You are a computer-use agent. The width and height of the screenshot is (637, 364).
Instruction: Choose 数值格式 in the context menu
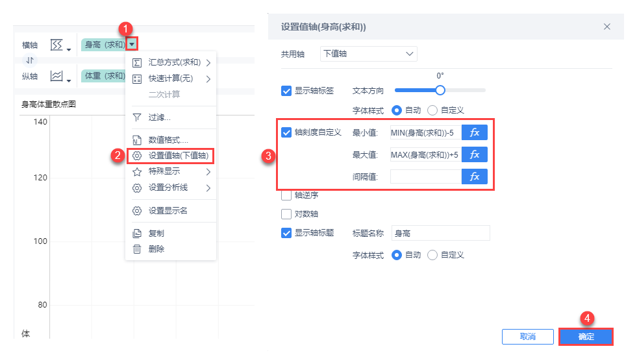tap(168, 140)
